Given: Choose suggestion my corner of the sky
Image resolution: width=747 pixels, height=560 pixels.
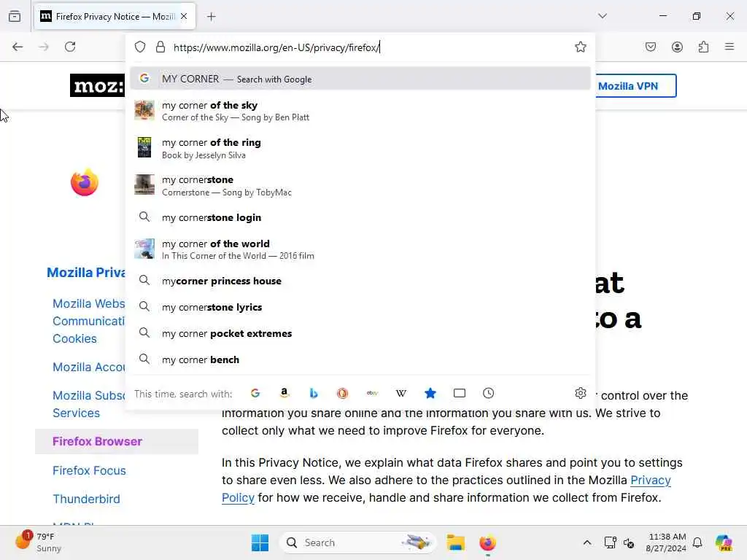Looking at the screenshot, I should coord(360,111).
